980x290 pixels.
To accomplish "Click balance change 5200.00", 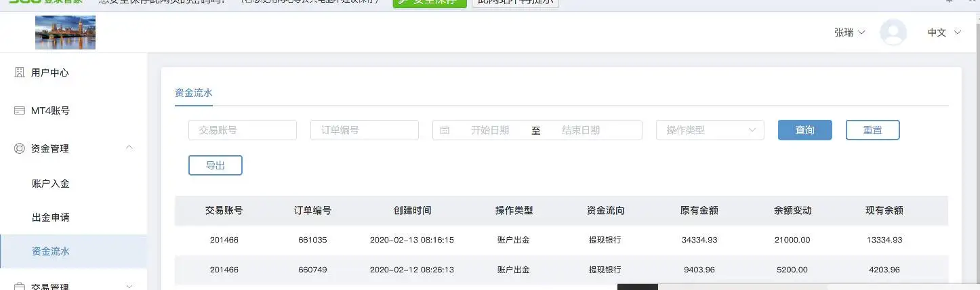I will pos(793,270).
